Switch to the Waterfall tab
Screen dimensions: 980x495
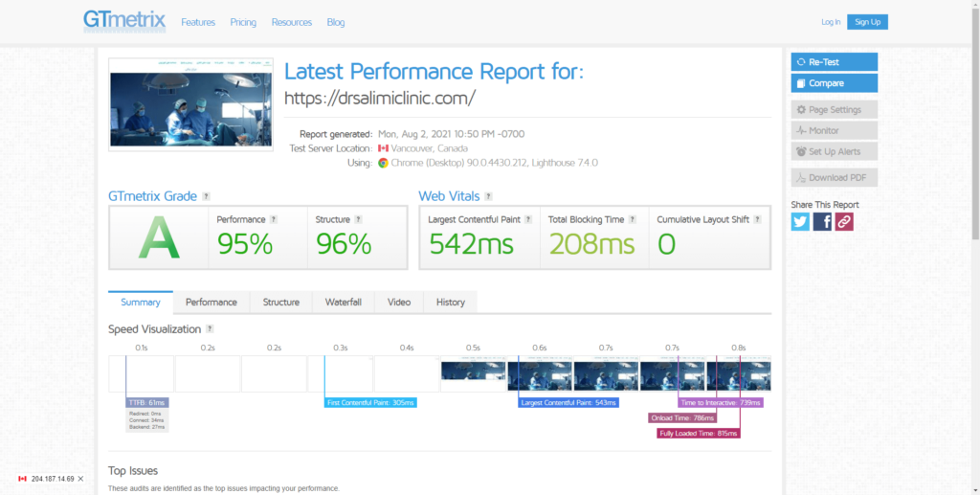click(x=343, y=303)
